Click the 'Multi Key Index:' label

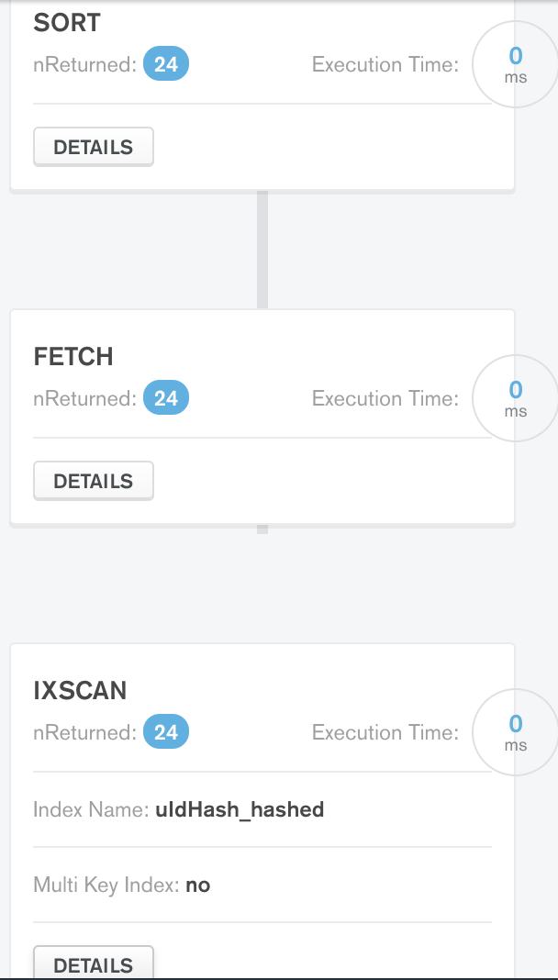pos(106,885)
